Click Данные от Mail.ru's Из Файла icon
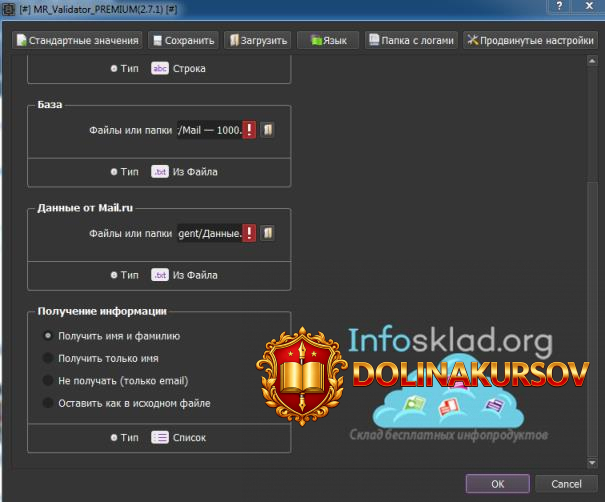The width and height of the screenshot is (605, 502). click(x=160, y=275)
